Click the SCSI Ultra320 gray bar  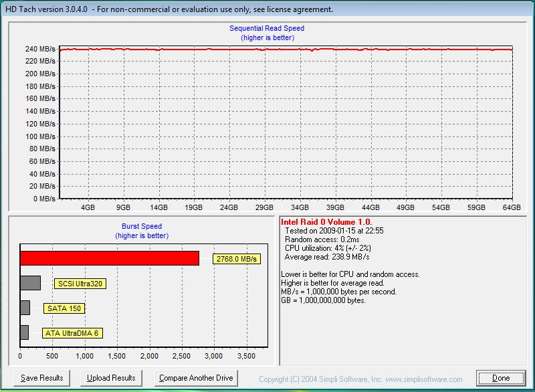(30, 283)
